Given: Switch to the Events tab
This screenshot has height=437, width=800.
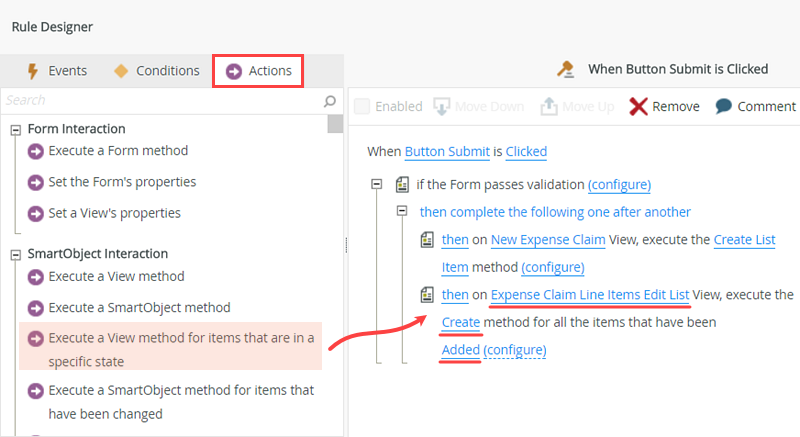Looking at the screenshot, I should coord(57,71).
